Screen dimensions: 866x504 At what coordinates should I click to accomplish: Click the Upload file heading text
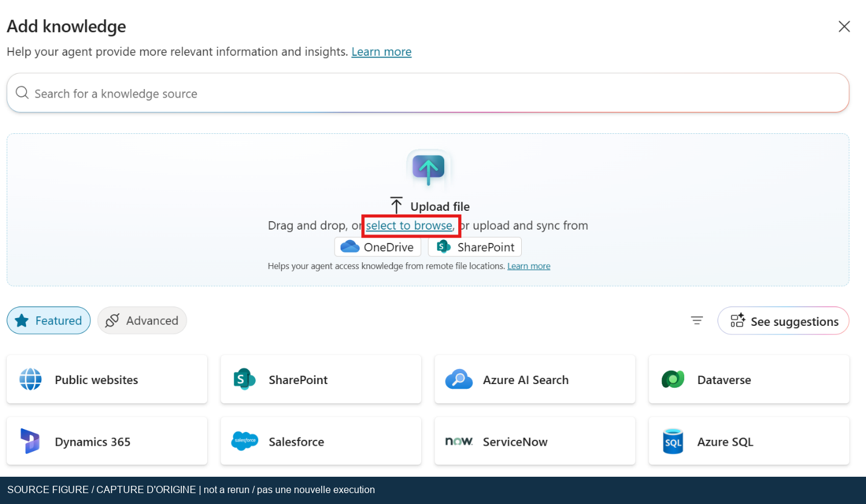tap(440, 207)
